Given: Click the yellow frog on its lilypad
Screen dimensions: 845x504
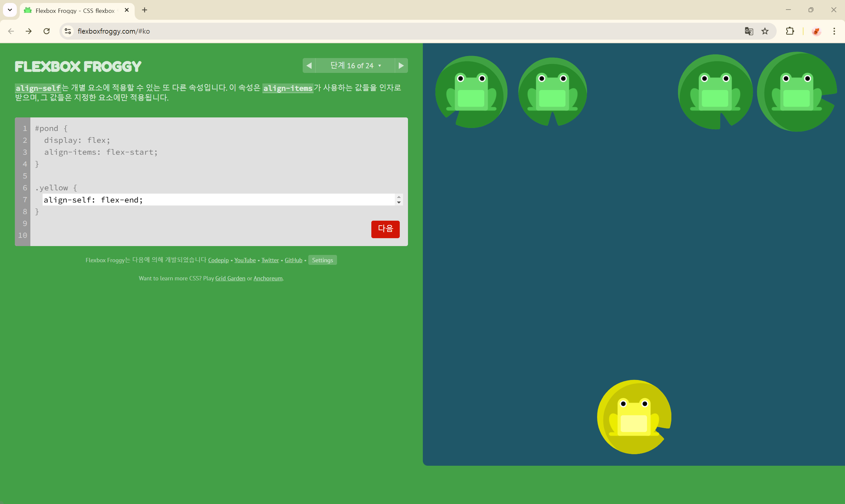Looking at the screenshot, I should coord(634,417).
